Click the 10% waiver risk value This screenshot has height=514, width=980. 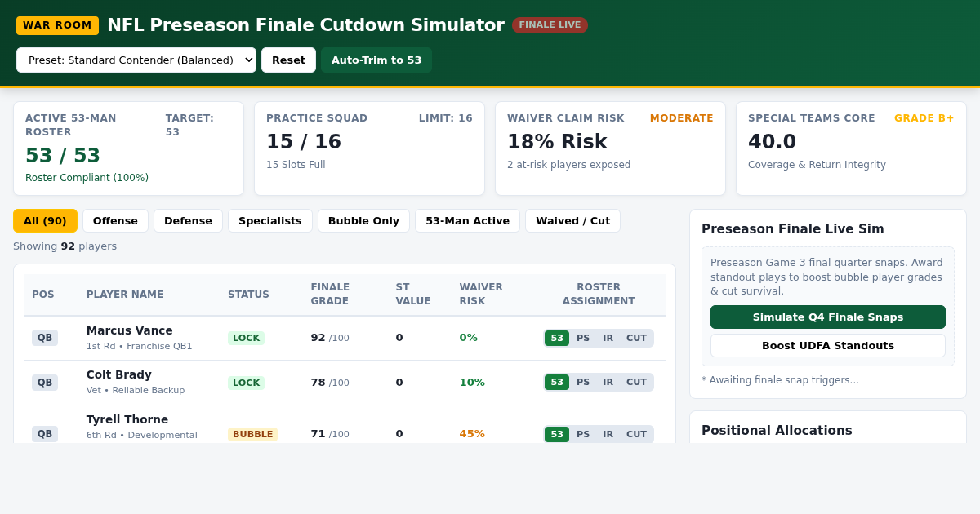[x=472, y=383]
